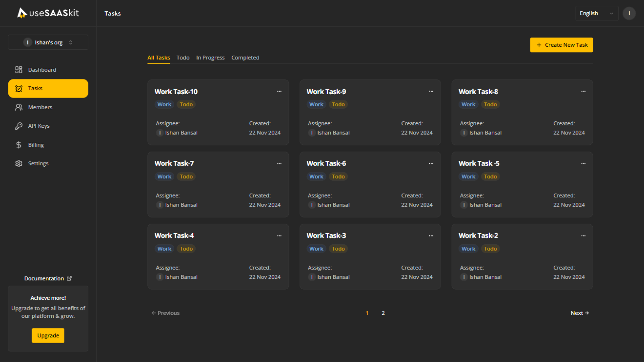Click the Todo tag on Work Task-9
Viewport: 644px width, 362px height.
tap(338, 105)
